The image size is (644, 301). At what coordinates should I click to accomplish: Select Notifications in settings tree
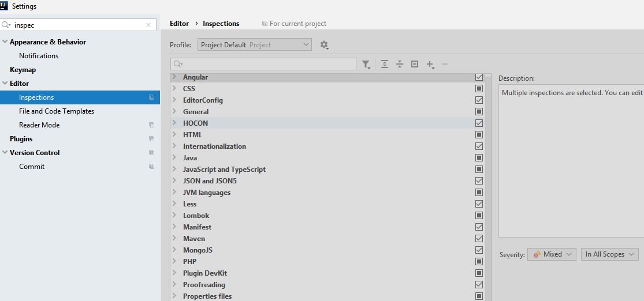click(39, 56)
